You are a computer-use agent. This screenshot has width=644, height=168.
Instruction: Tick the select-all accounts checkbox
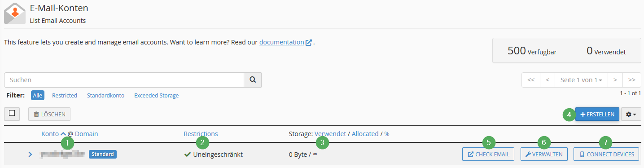(x=12, y=114)
